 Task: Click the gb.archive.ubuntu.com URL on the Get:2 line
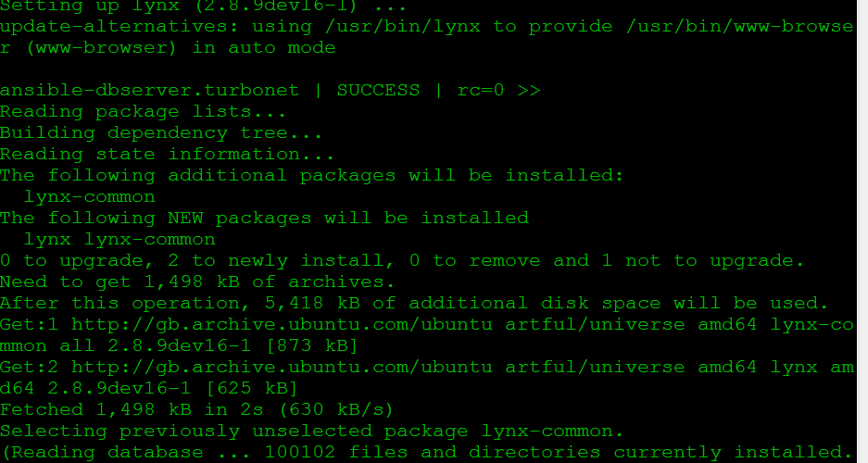coord(282,367)
